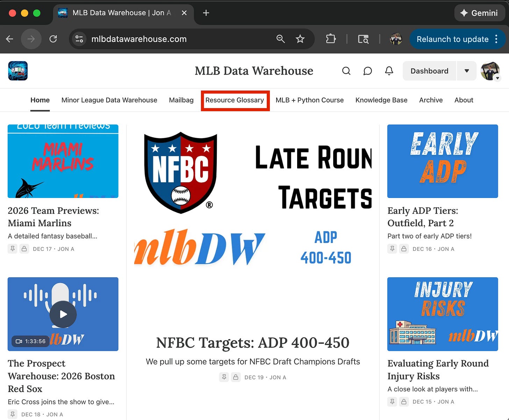Click Relaunch to update

click(452, 39)
